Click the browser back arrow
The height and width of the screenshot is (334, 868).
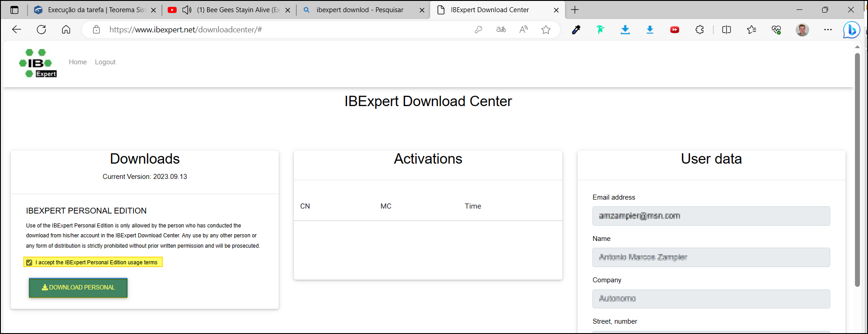[x=17, y=30]
